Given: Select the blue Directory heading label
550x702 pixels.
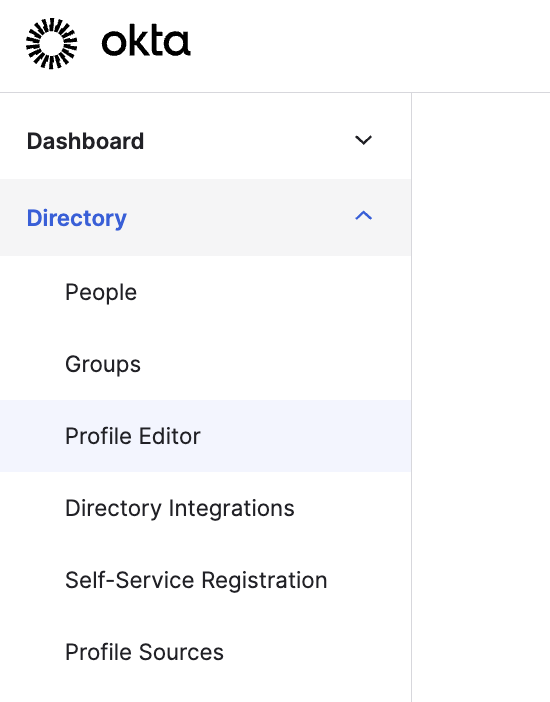Looking at the screenshot, I should pos(77,218).
